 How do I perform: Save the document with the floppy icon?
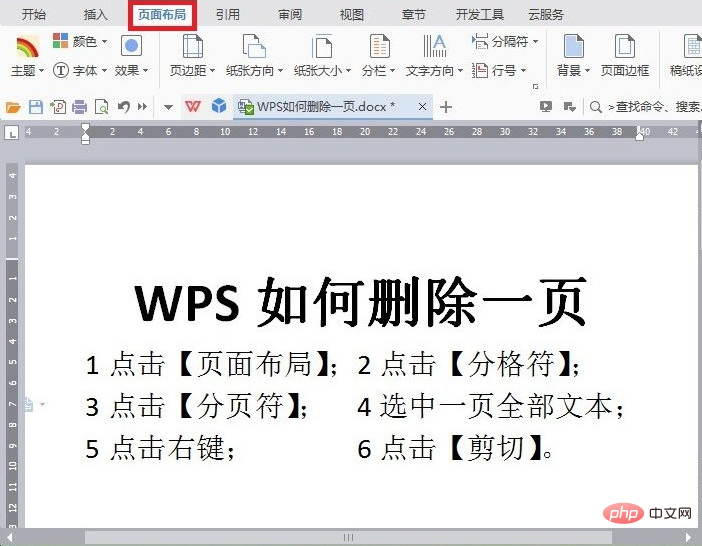coord(36,107)
